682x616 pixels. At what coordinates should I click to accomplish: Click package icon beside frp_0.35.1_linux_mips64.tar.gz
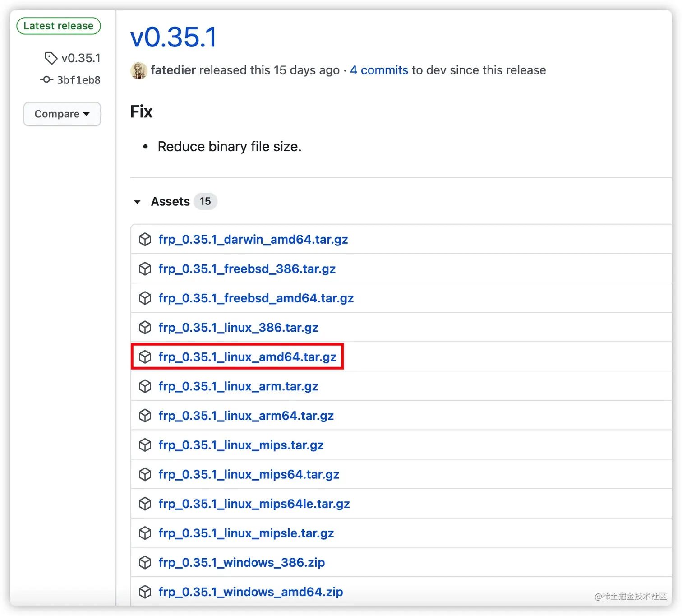click(x=145, y=474)
